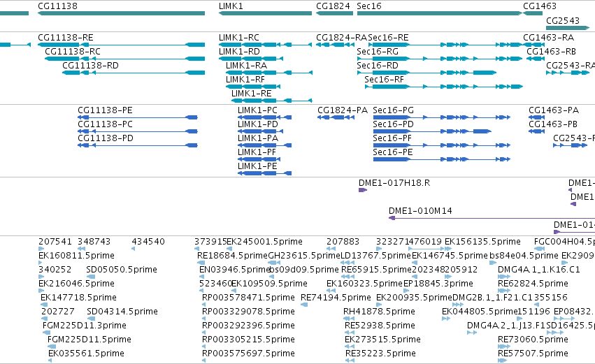
Task: Select protein Sec16-PD
Action: click(393, 124)
